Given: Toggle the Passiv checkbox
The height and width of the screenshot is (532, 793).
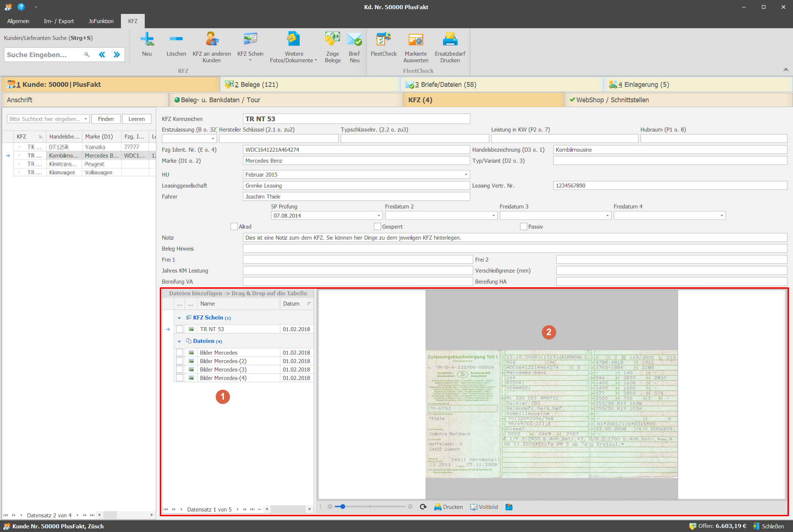Looking at the screenshot, I should 524,226.
